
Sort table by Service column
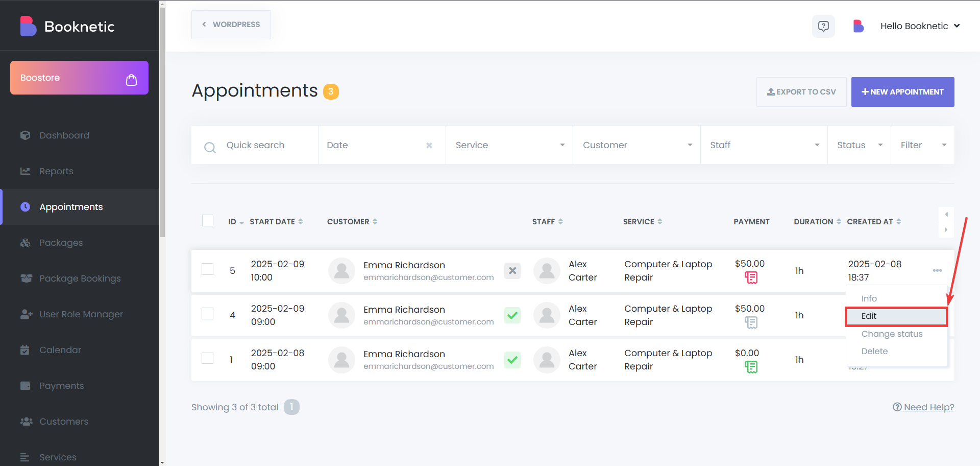click(x=643, y=222)
